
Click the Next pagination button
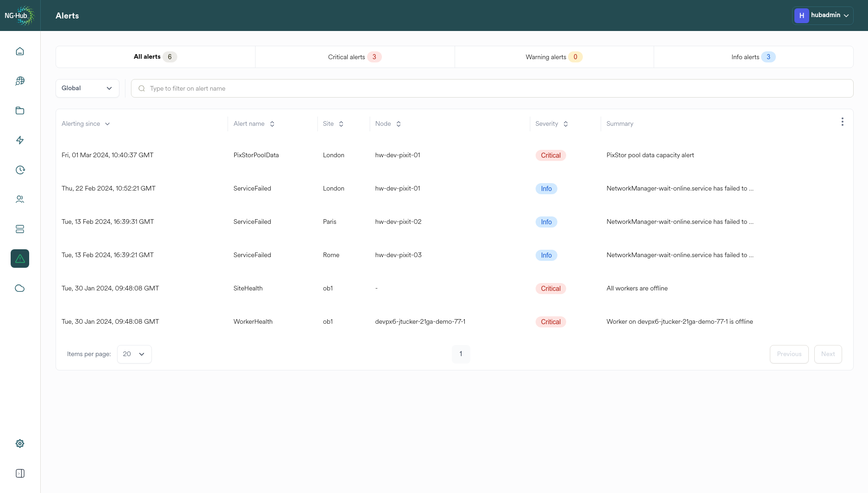pos(828,354)
